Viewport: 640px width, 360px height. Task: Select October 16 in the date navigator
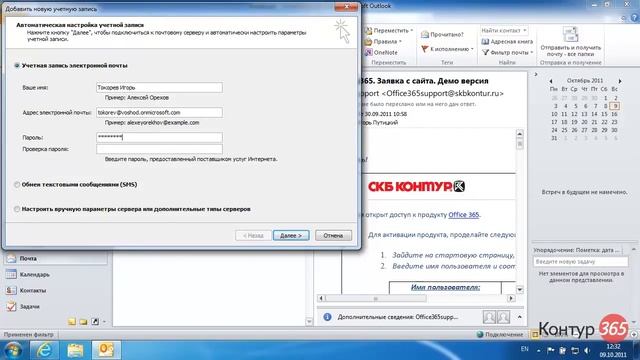pos(614,114)
